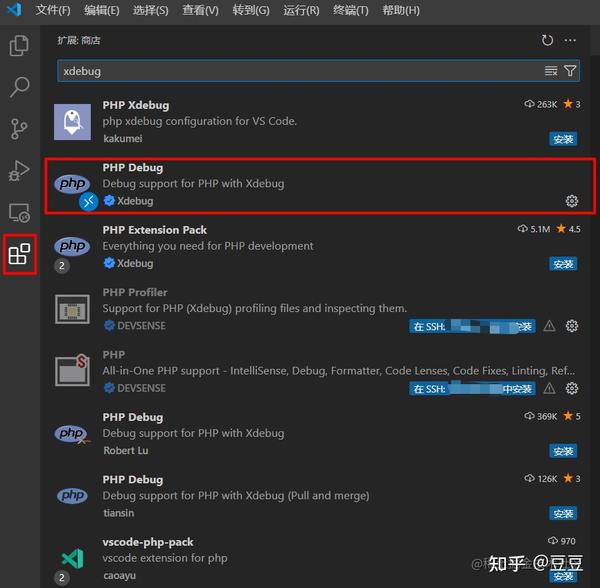
Task: Select 'All-in-One PHP support' description
Action: click(338, 371)
